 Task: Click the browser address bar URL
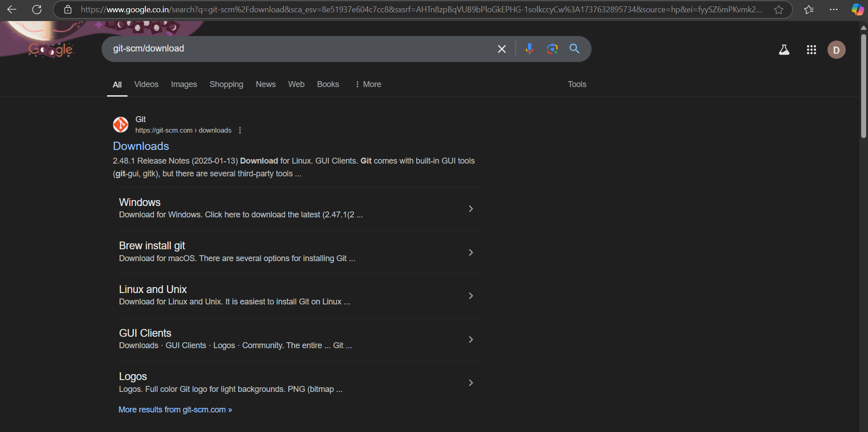421,10
